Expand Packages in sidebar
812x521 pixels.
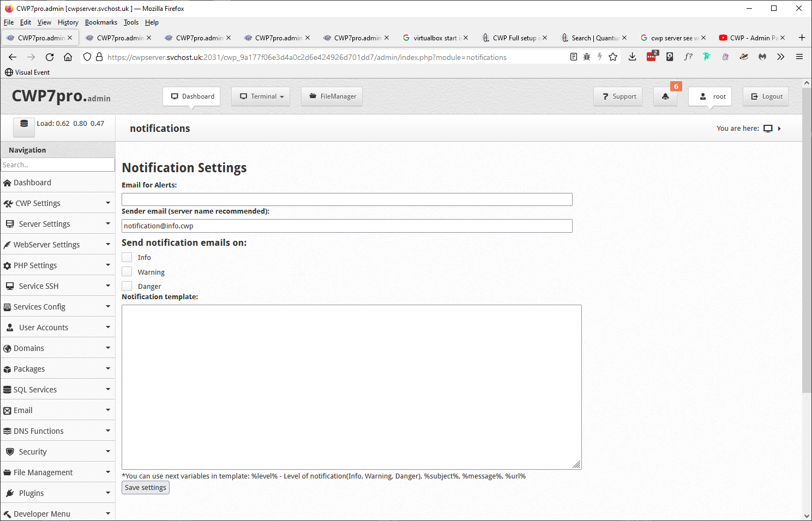[x=57, y=369]
